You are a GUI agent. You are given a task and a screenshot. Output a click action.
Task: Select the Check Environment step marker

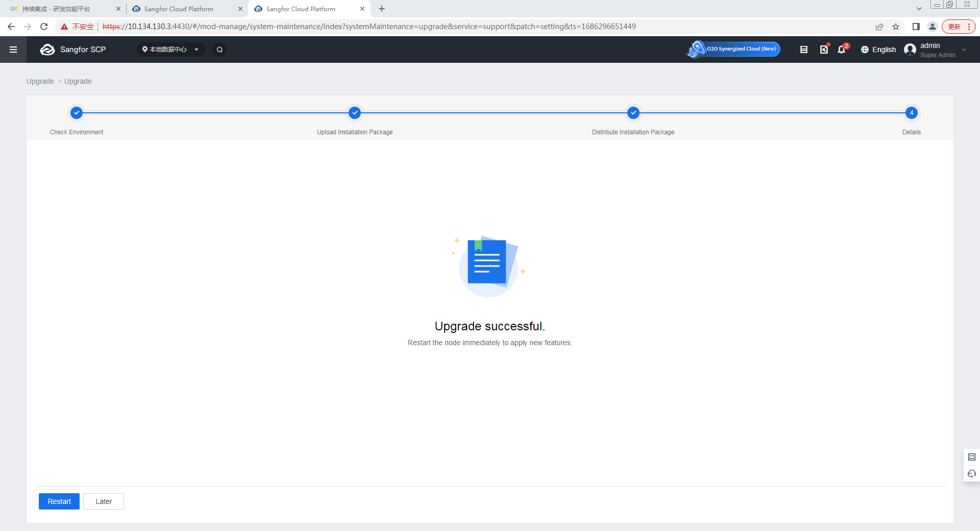77,113
